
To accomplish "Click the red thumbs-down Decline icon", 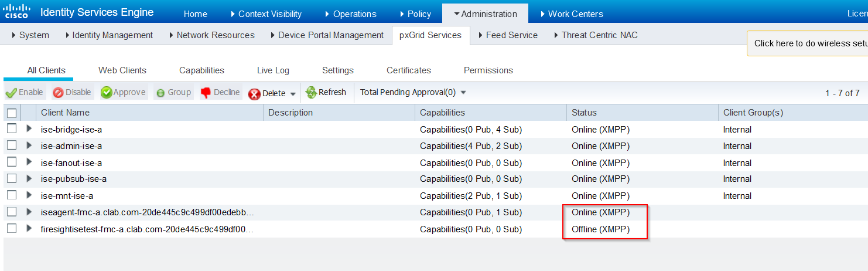I will (206, 93).
